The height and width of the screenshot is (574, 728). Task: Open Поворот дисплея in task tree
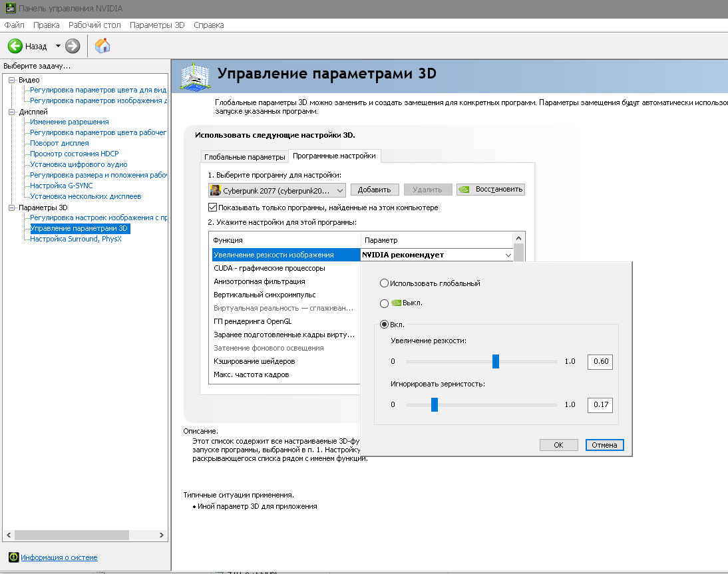pyautogui.click(x=59, y=143)
